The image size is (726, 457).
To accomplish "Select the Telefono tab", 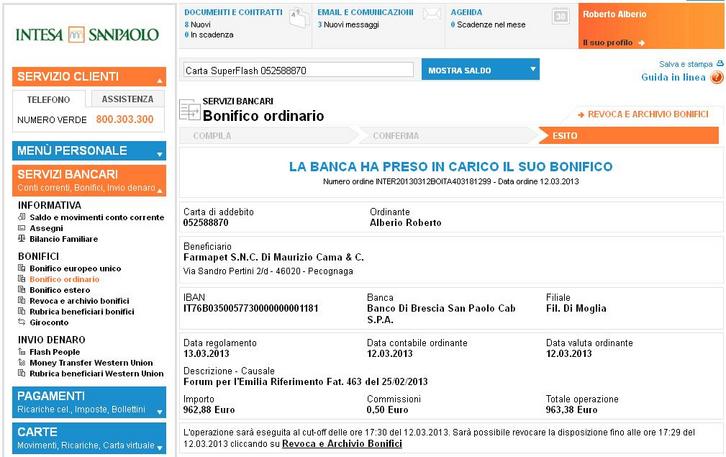I will [48, 100].
